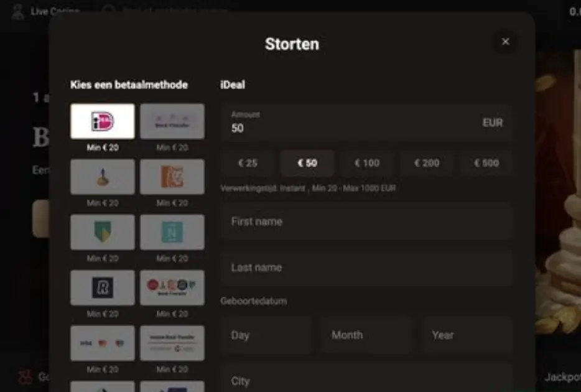
Task: Focus the Last name text field
Action: coord(366,268)
